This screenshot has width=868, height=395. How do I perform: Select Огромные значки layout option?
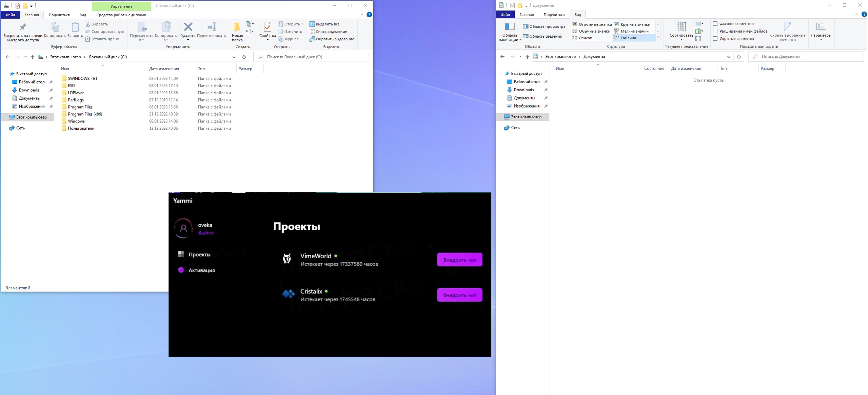[592, 24]
